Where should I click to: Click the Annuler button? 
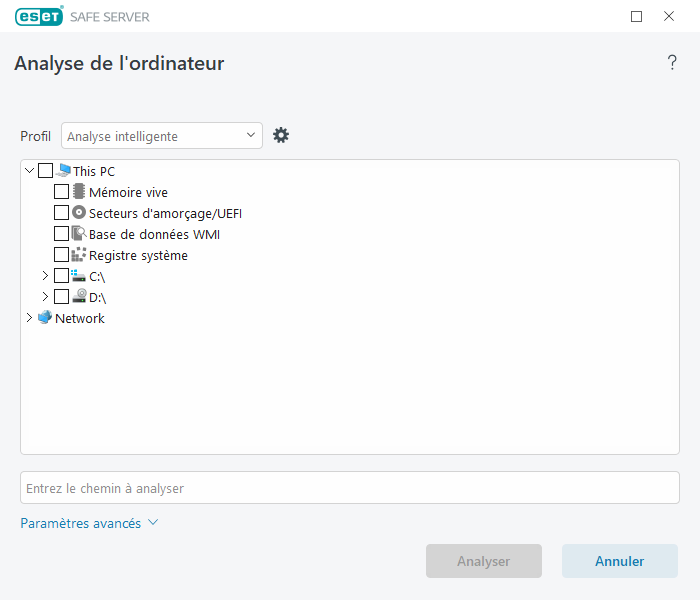(619, 561)
